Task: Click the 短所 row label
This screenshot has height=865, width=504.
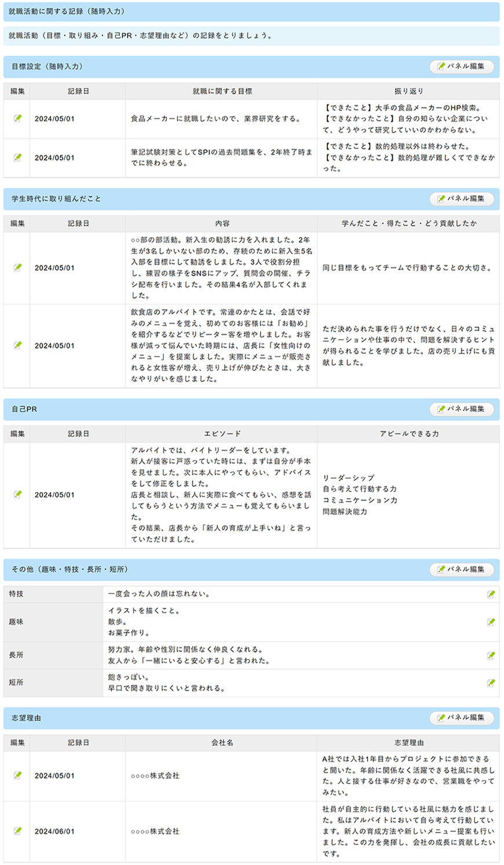Action: (x=16, y=683)
